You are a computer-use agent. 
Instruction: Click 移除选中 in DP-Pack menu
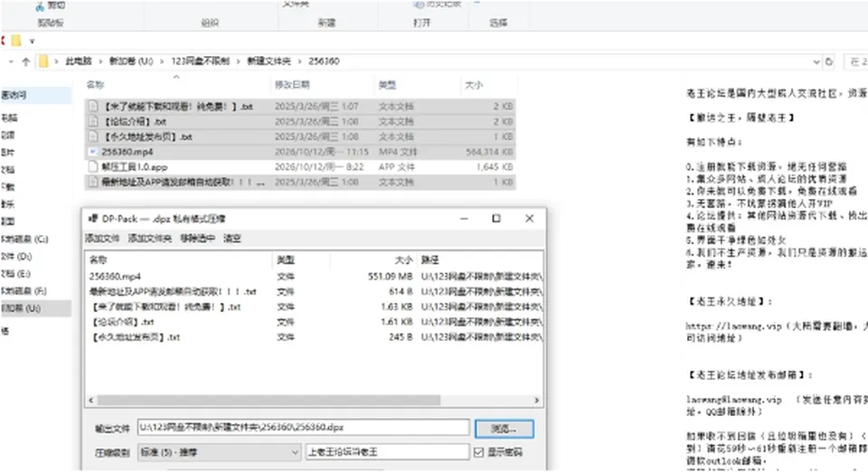click(198, 238)
